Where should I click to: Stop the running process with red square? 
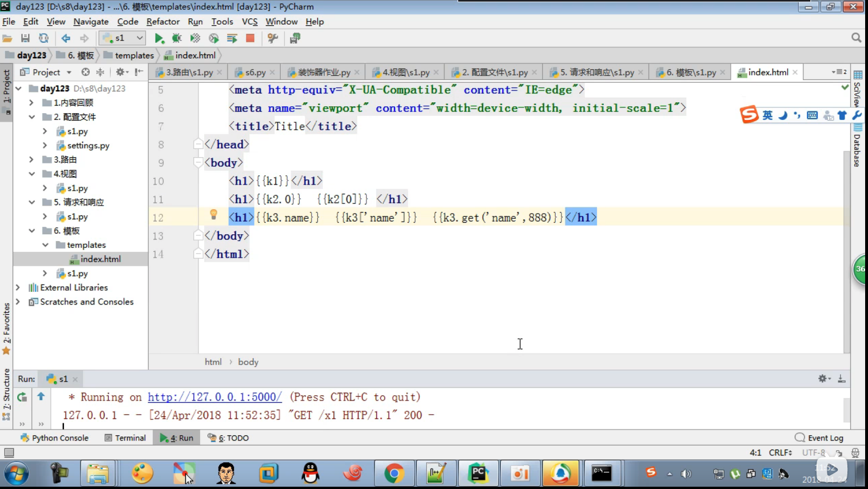tap(250, 38)
